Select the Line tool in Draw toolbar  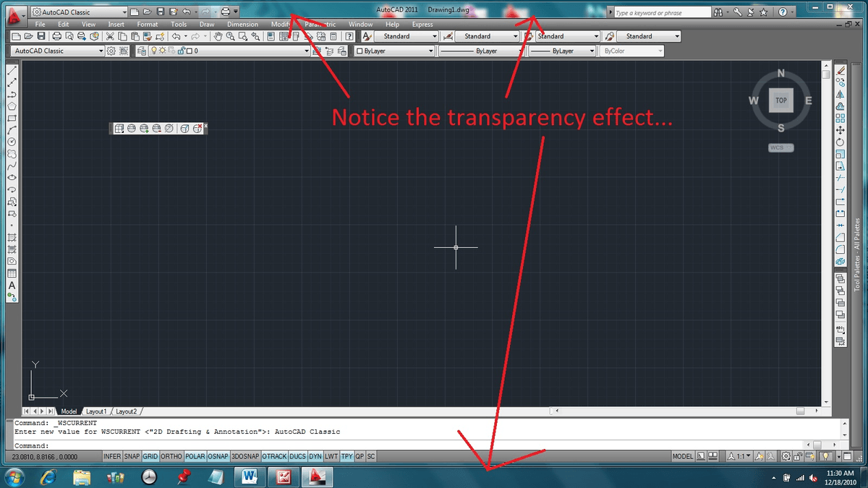click(x=12, y=71)
